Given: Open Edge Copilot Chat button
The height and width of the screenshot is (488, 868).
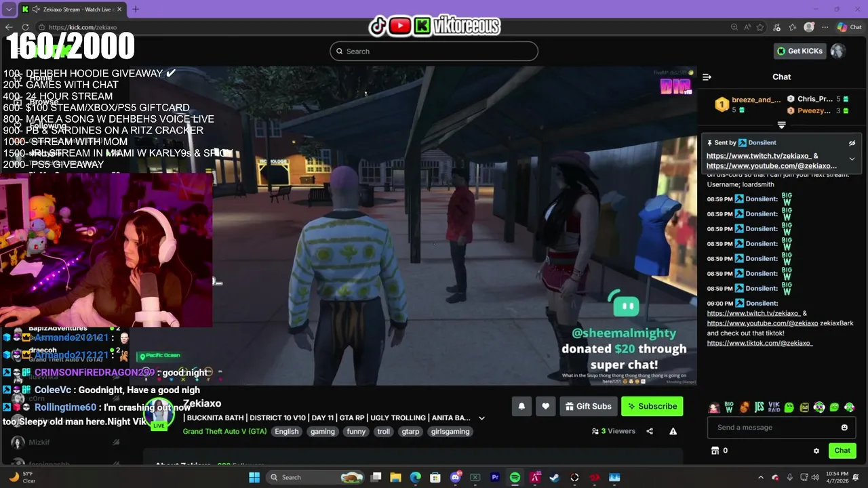Looking at the screenshot, I should point(848,27).
